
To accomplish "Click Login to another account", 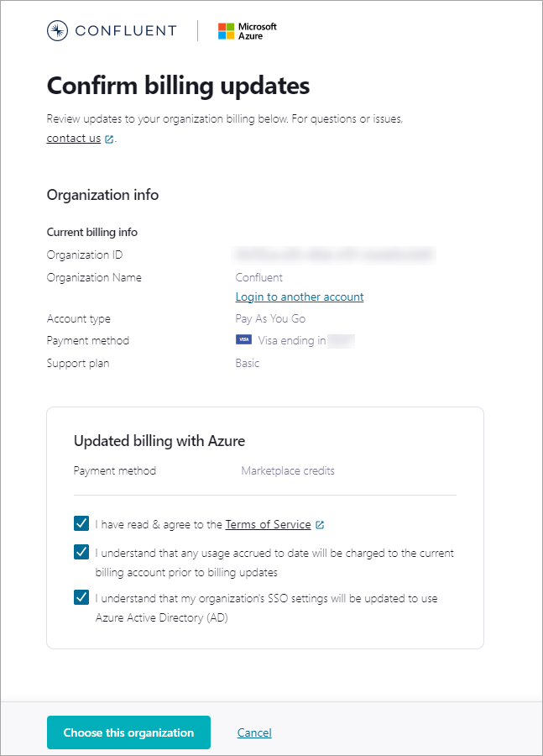I will (299, 297).
